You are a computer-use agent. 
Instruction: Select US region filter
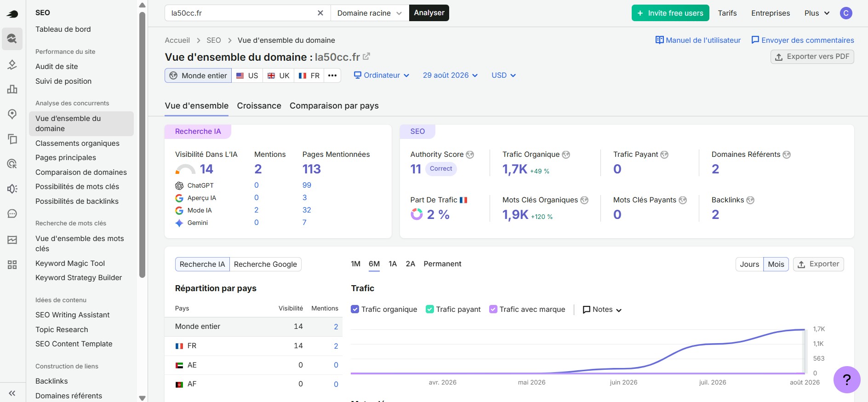point(247,75)
